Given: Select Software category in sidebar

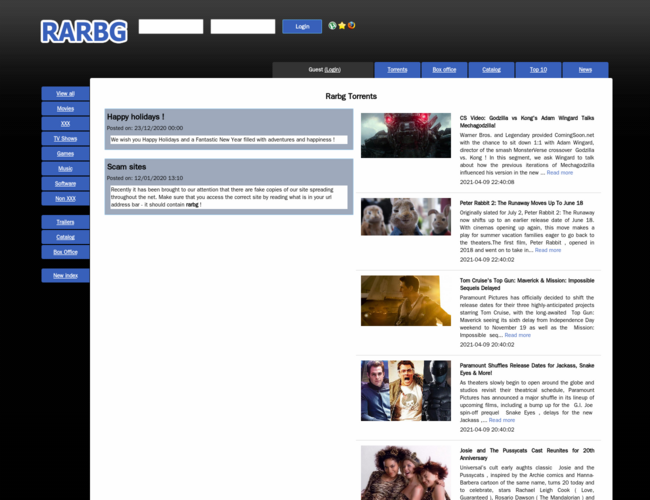Looking at the screenshot, I should click(65, 184).
